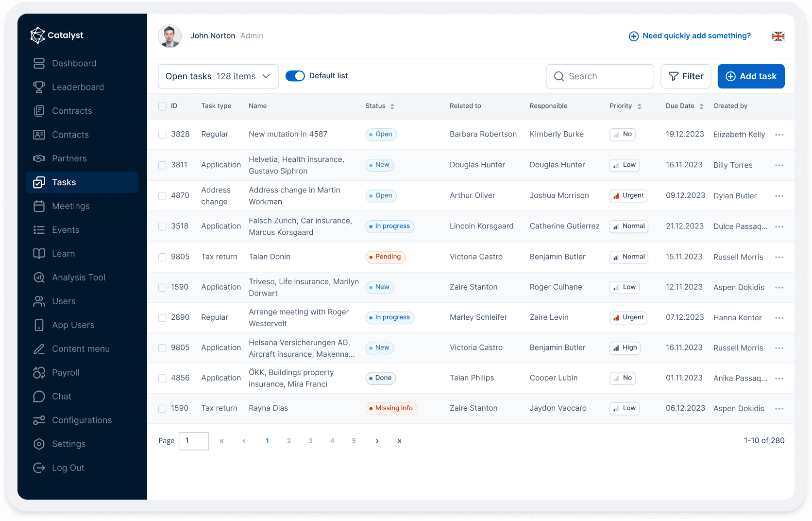Open the row options for Dylan Butler's task

pyautogui.click(x=779, y=196)
